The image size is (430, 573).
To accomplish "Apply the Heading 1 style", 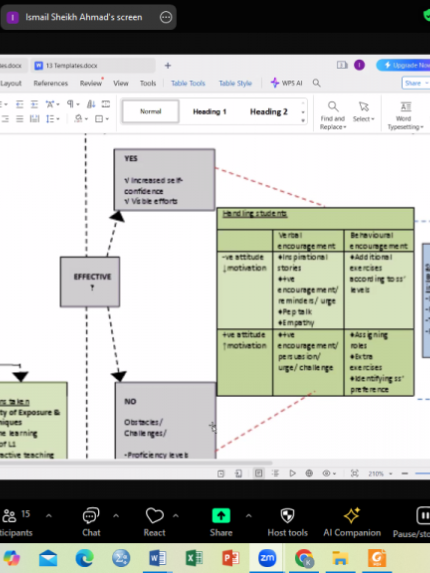I will pos(210,112).
